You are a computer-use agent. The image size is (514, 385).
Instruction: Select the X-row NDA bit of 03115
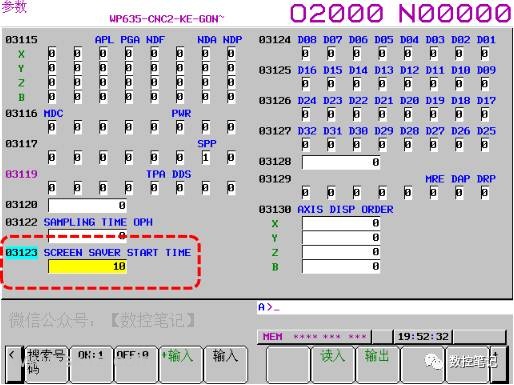(x=206, y=54)
